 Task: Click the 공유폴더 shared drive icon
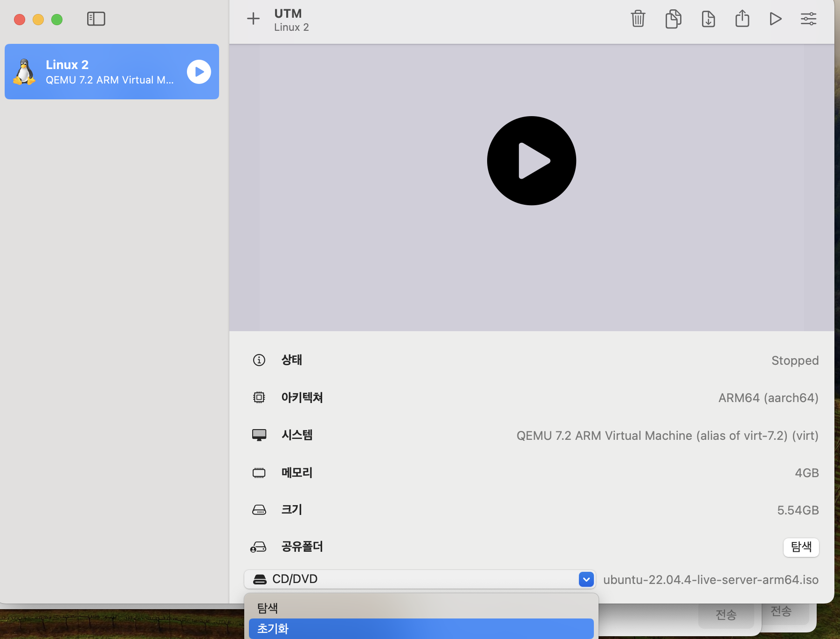pyautogui.click(x=258, y=547)
